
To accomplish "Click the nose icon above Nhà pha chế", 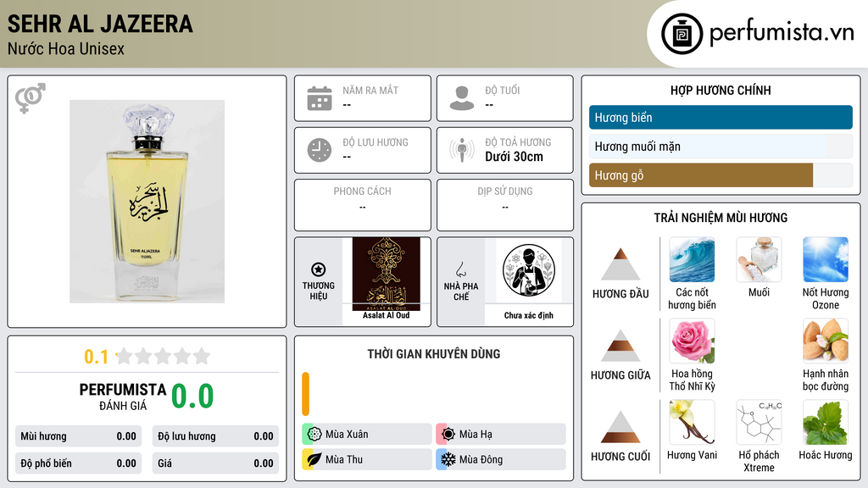I will (x=460, y=269).
